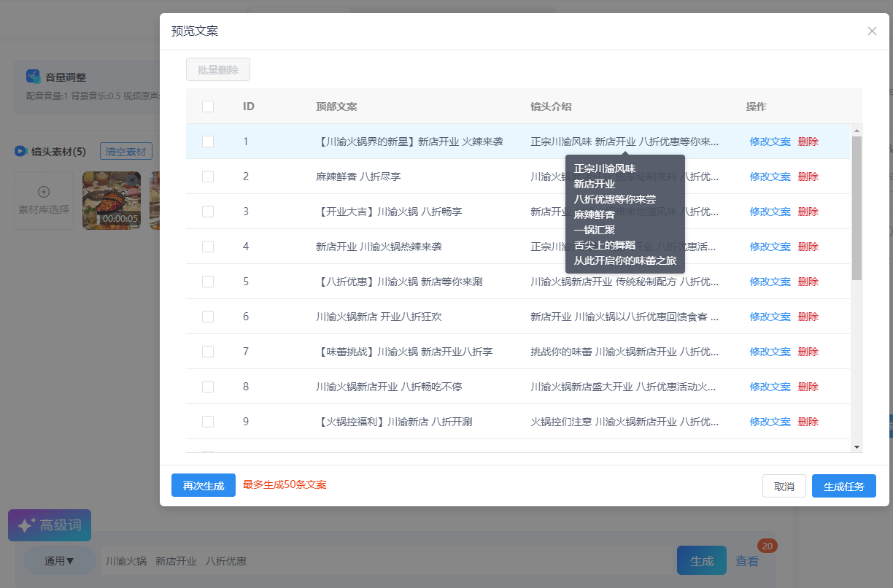Click the 音量调整 icon
The height and width of the screenshot is (588, 893).
click(x=33, y=77)
